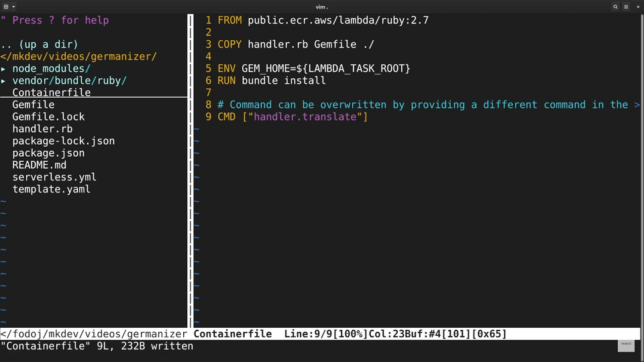The height and width of the screenshot is (362, 644).
Task: Open terminal search magnifier icon
Action: tap(615, 7)
